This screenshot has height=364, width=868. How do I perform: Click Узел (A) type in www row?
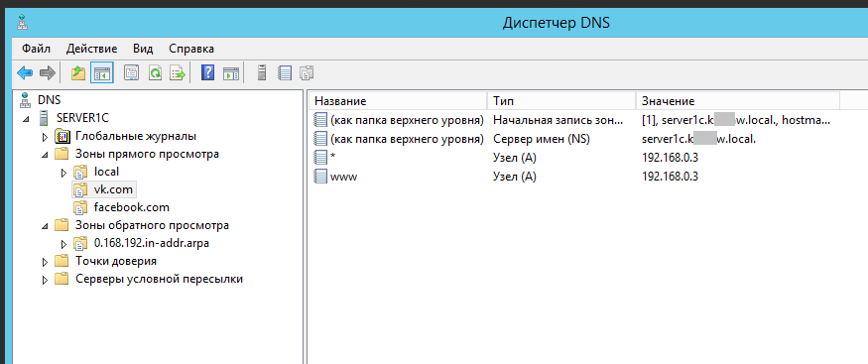click(515, 177)
